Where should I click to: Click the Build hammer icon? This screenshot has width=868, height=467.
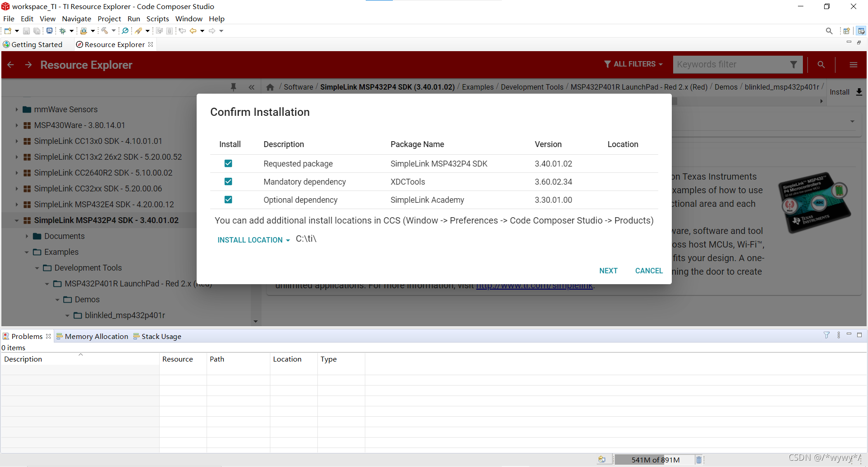[x=104, y=31]
